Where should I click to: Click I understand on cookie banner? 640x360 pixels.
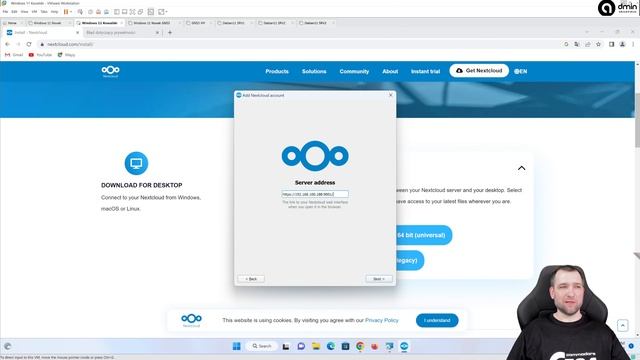pyautogui.click(x=437, y=320)
